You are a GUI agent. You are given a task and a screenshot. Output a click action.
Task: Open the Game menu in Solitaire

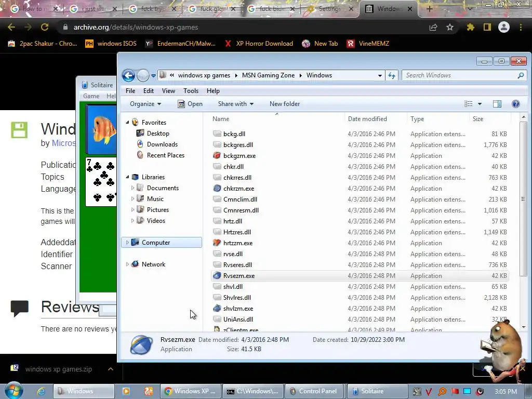(x=91, y=96)
